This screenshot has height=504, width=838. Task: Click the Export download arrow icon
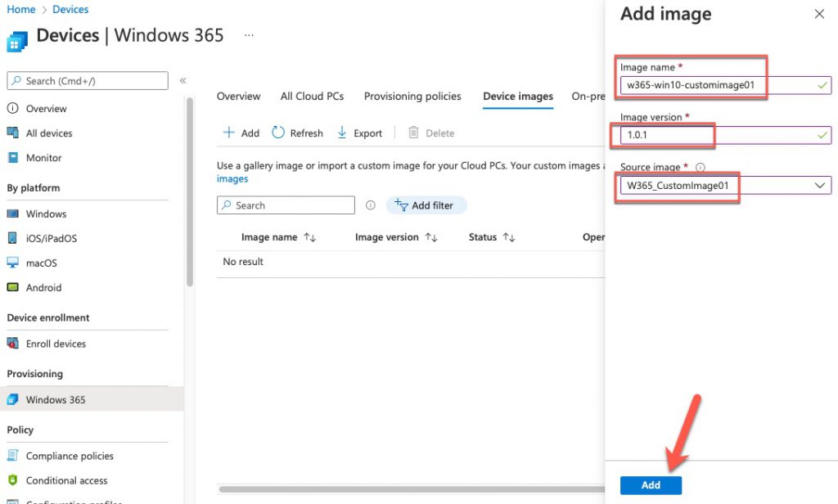[x=342, y=133]
